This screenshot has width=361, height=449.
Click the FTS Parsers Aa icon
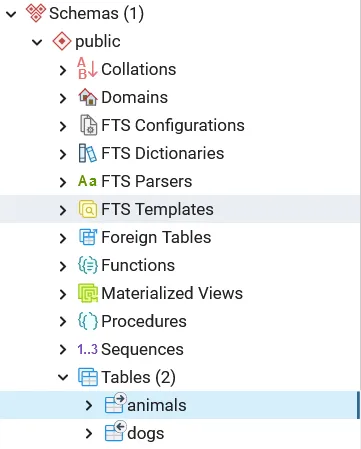pos(87,181)
